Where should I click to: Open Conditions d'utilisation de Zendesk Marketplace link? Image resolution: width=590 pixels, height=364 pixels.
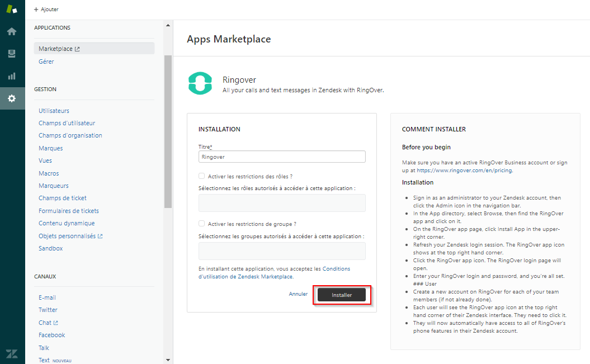pyautogui.click(x=274, y=273)
